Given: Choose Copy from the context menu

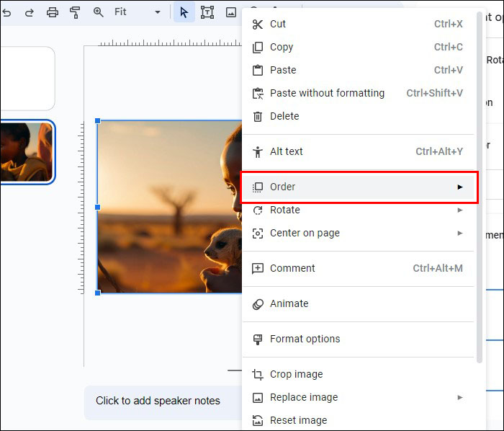Looking at the screenshot, I should click(x=358, y=48).
